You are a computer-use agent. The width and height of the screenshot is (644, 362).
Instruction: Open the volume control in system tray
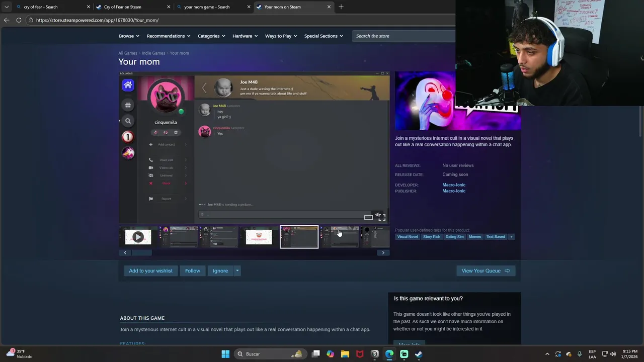[613, 354]
